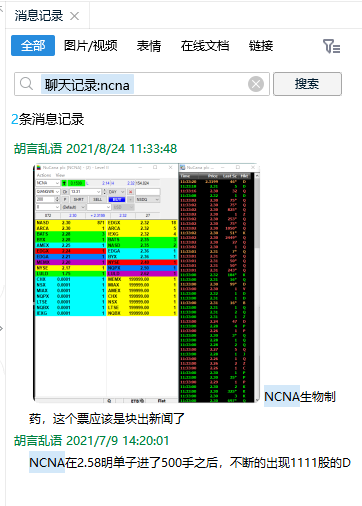Open the NCNA Level II screenshot thumbnail
Image resolution: width=362 pixels, height=506 pixels.
[147, 283]
